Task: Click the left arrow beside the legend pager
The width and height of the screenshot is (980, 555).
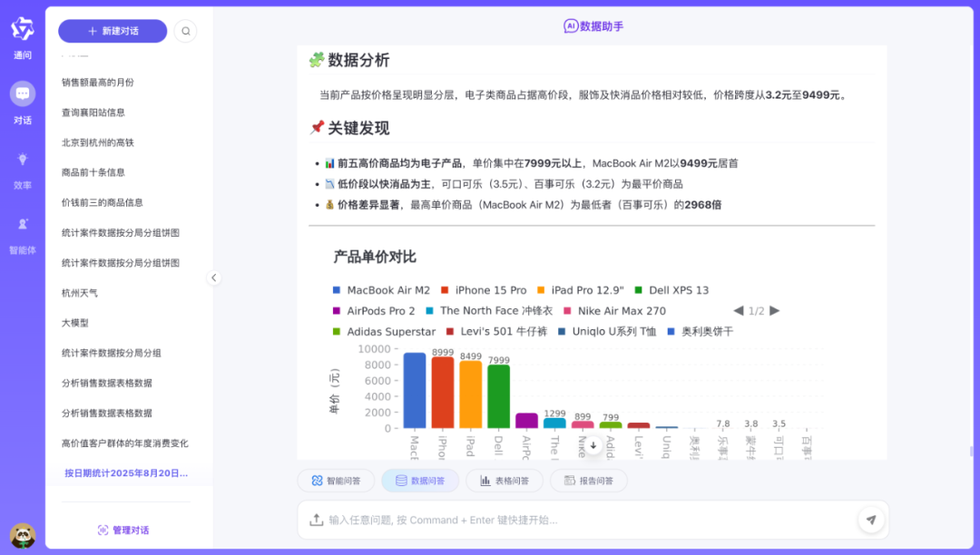Action: (x=738, y=310)
